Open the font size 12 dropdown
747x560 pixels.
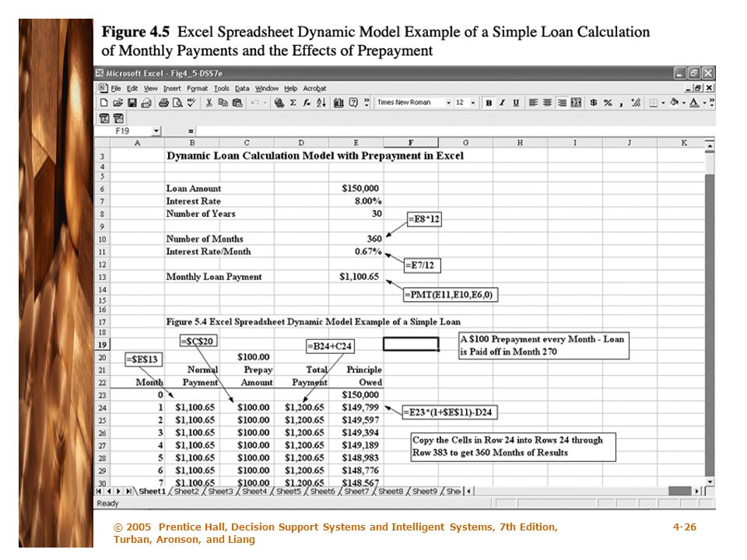(472, 103)
